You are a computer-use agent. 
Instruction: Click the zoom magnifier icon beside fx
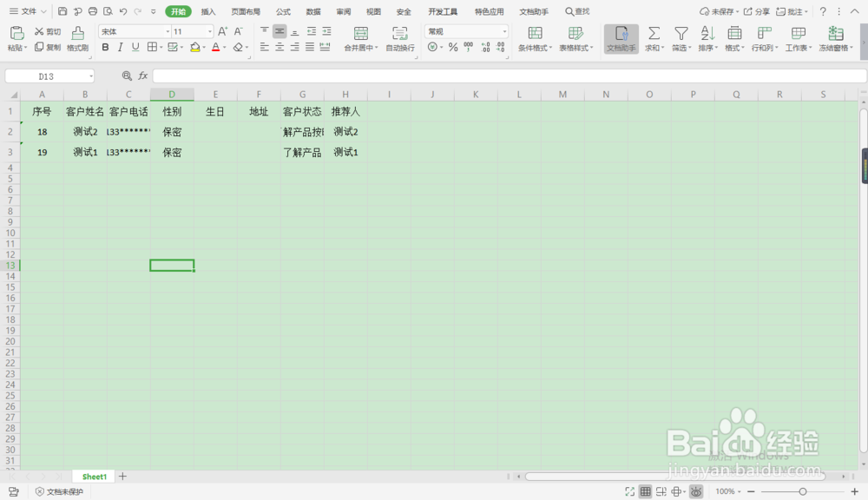(127, 76)
